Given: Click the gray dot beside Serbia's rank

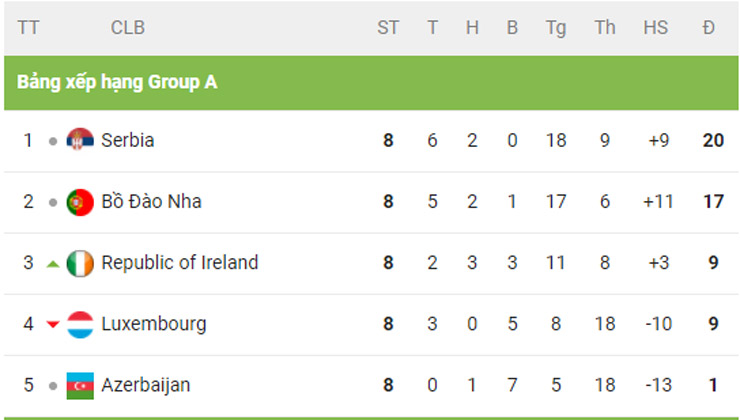Looking at the screenshot, I should point(53,141).
